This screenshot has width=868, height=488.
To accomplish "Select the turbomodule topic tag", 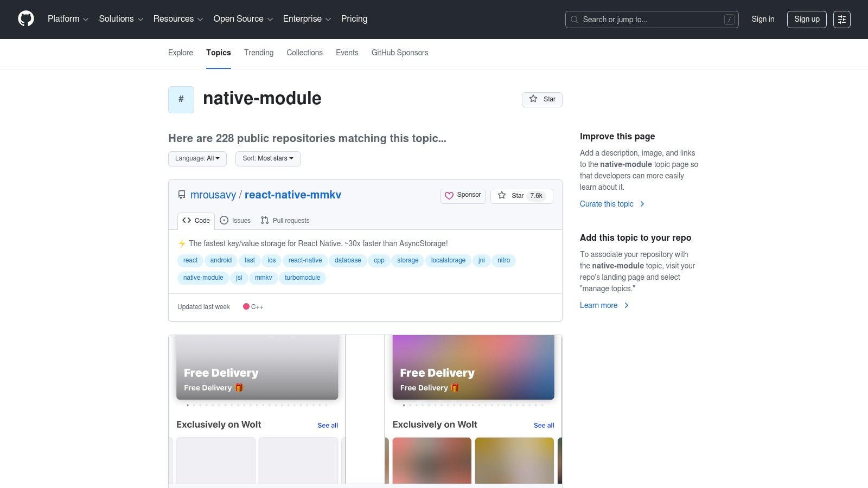I will tap(302, 278).
